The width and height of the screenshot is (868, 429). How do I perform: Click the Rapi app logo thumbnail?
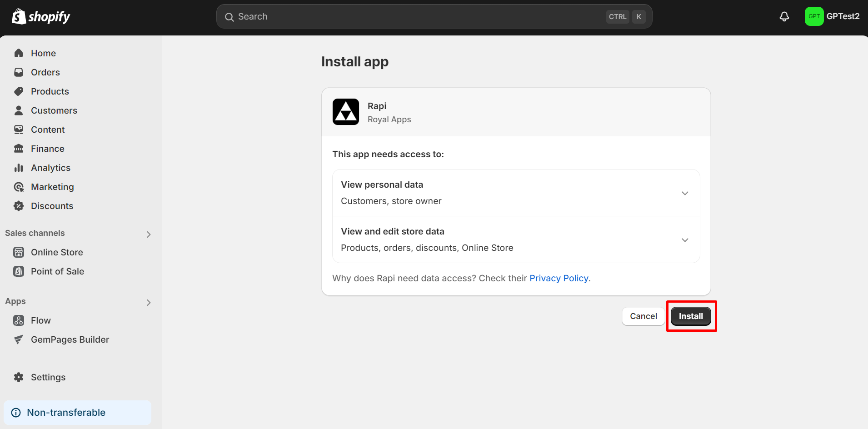coord(345,111)
